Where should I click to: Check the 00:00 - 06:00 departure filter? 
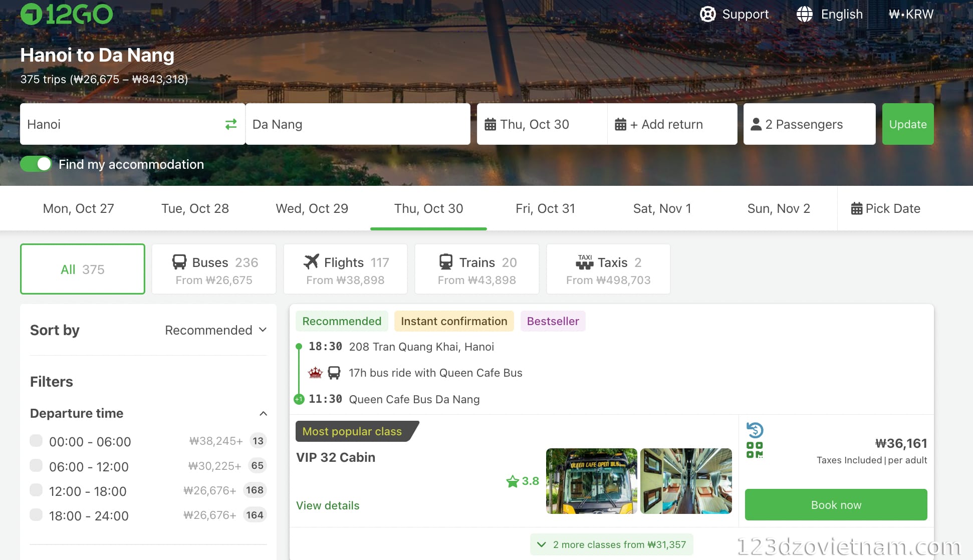click(36, 441)
